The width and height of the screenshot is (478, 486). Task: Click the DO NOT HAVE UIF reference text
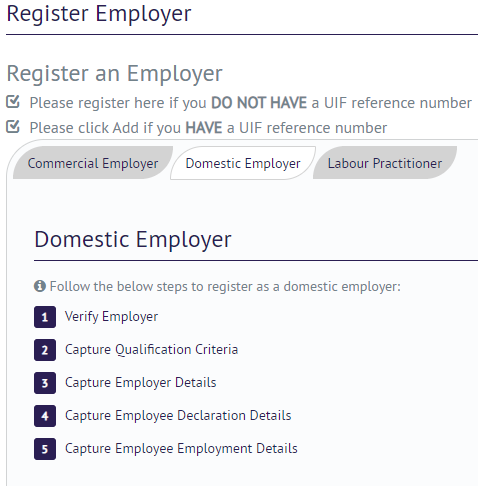click(x=250, y=103)
